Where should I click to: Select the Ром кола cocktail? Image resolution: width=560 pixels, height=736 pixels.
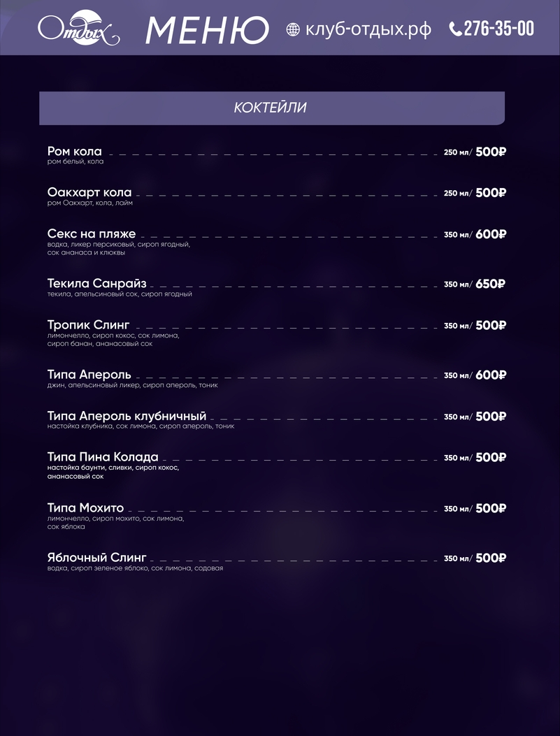coord(75,152)
